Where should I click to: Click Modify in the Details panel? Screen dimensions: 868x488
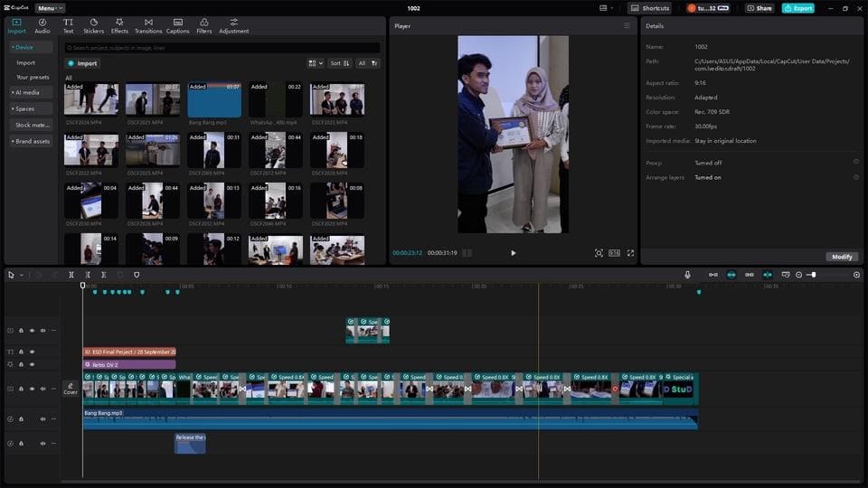(x=842, y=257)
